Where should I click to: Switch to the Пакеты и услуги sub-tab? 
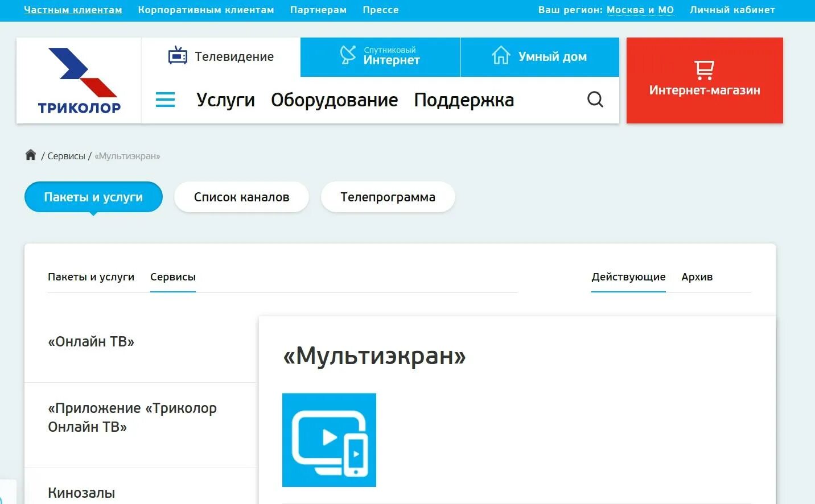pos(91,277)
